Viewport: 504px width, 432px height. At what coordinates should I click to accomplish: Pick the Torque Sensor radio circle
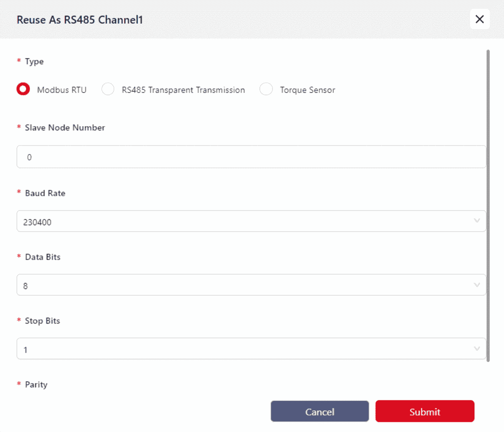[x=266, y=89]
